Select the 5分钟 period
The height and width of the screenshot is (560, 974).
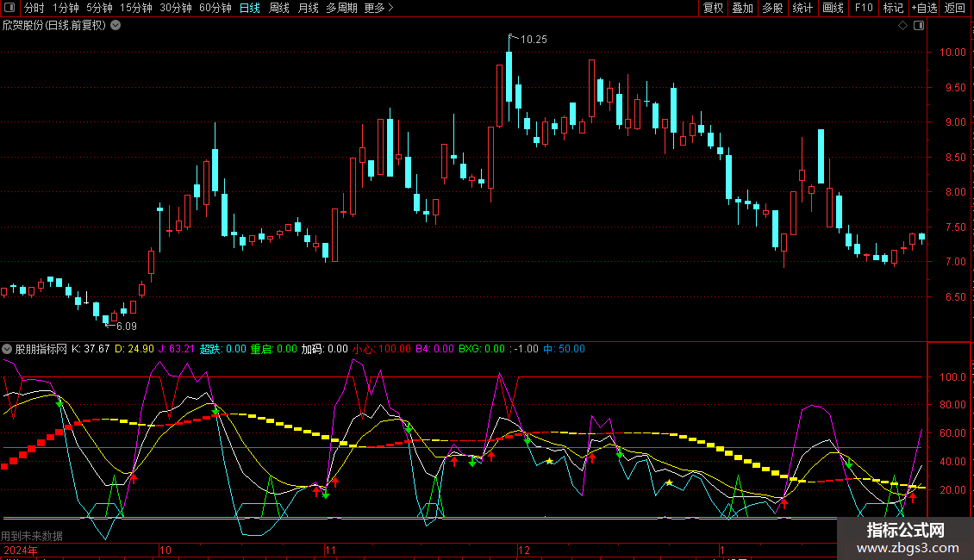(x=99, y=8)
